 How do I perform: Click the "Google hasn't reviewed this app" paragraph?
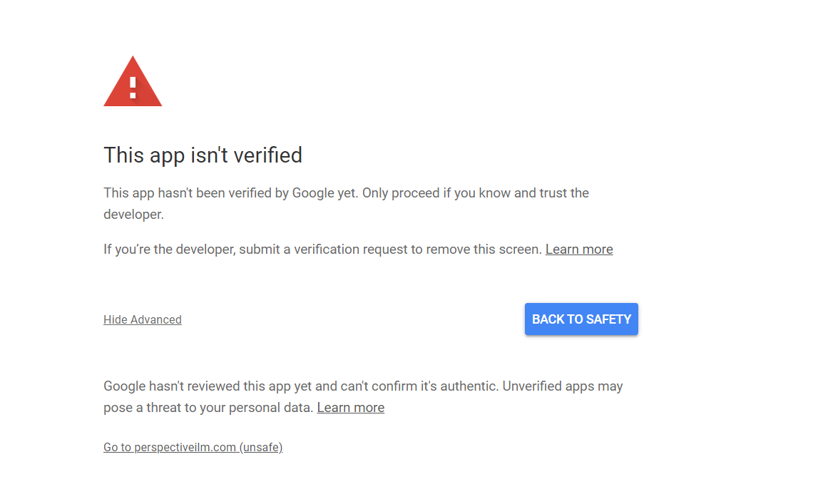coord(363,396)
